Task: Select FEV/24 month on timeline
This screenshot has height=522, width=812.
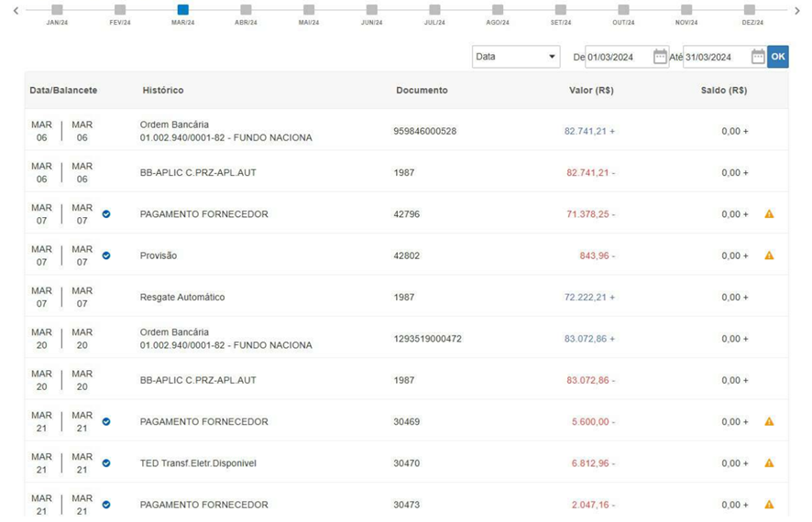Action: tap(120, 9)
